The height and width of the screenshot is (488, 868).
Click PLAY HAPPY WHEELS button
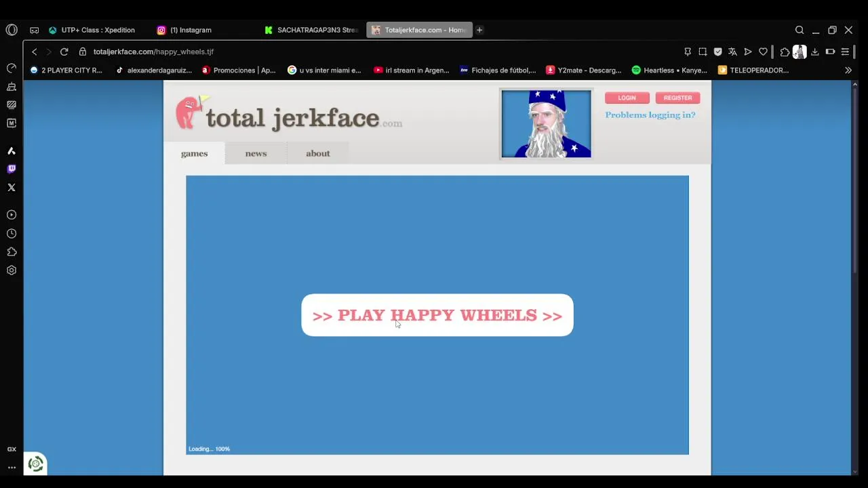[x=437, y=315]
